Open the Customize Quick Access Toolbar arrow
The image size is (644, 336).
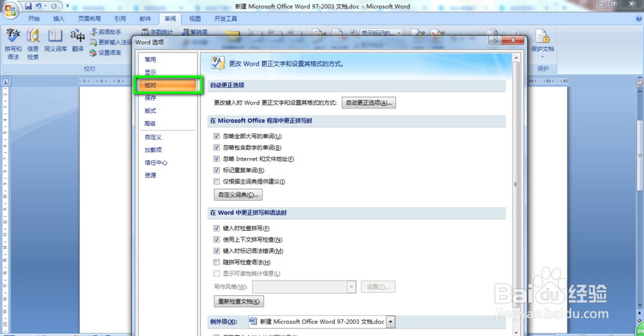[x=68, y=6]
